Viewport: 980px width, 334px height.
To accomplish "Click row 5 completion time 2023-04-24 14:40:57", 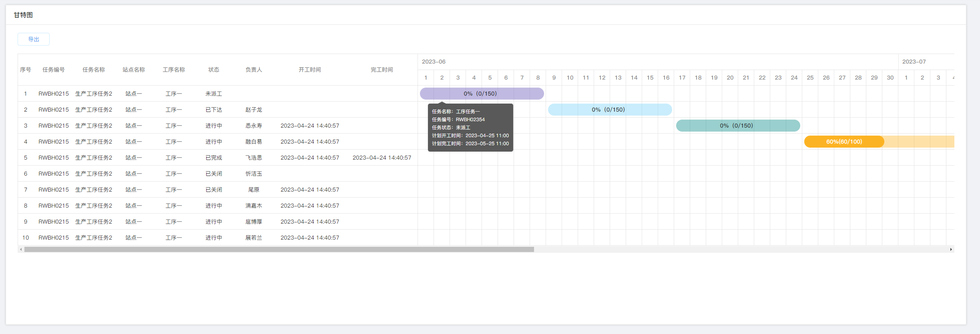I will click(382, 158).
